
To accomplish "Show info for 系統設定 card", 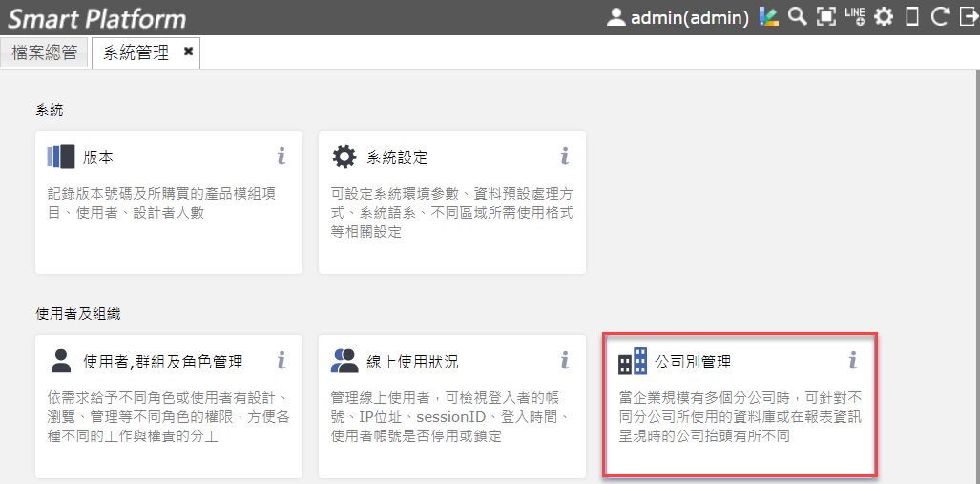I will tap(564, 156).
